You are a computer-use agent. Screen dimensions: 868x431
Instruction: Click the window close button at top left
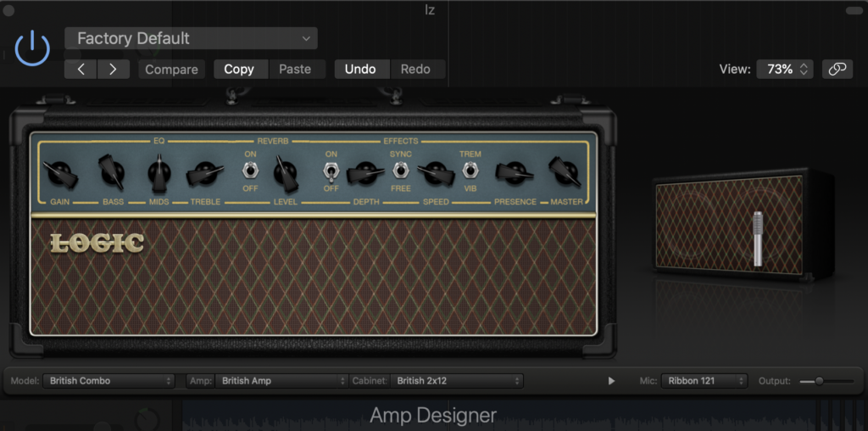pyautogui.click(x=8, y=10)
